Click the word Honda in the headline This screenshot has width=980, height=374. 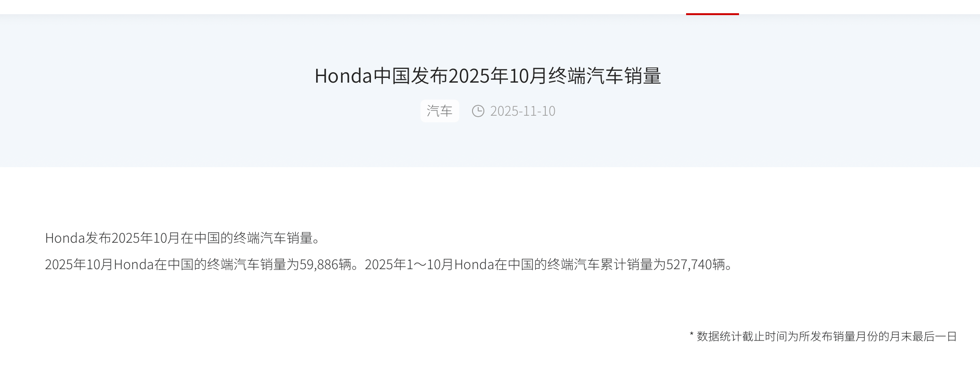pyautogui.click(x=344, y=76)
